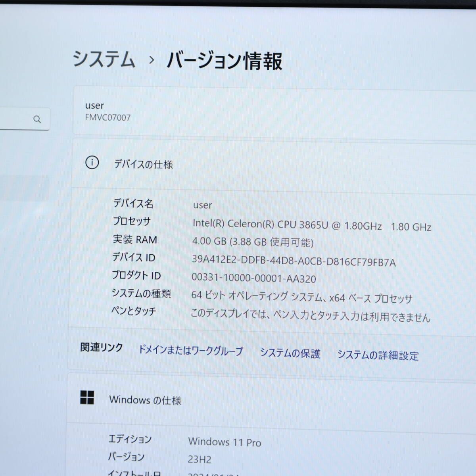Click the FMVC07007 model name

[x=108, y=117]
